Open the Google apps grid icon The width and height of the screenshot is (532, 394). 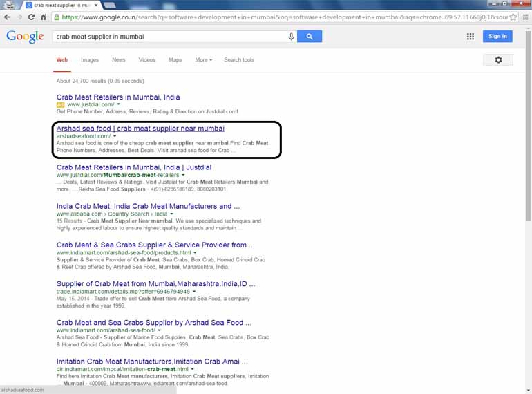[471, 37]
